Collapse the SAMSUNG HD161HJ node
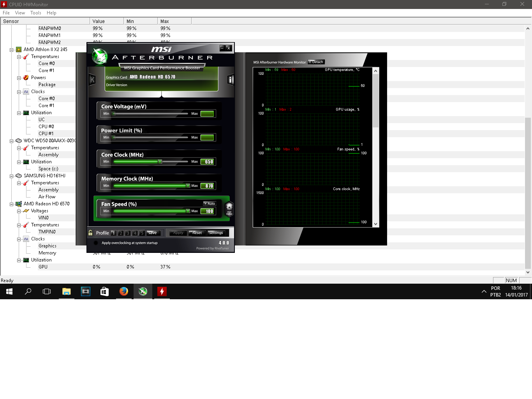 point(12,176)
